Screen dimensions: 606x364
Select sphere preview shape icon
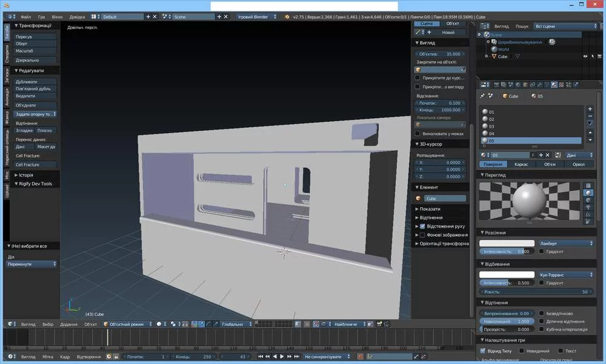(x=588, y=193)
